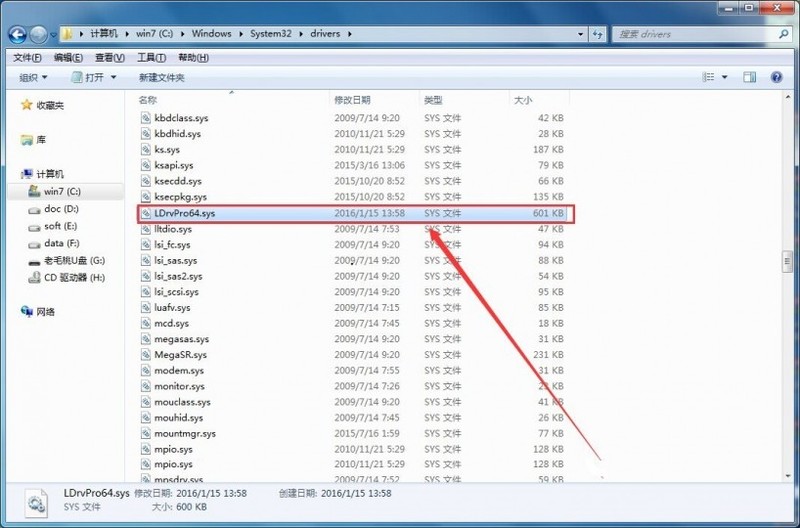Click 新建文件夹 button

[x=161, y=78]
